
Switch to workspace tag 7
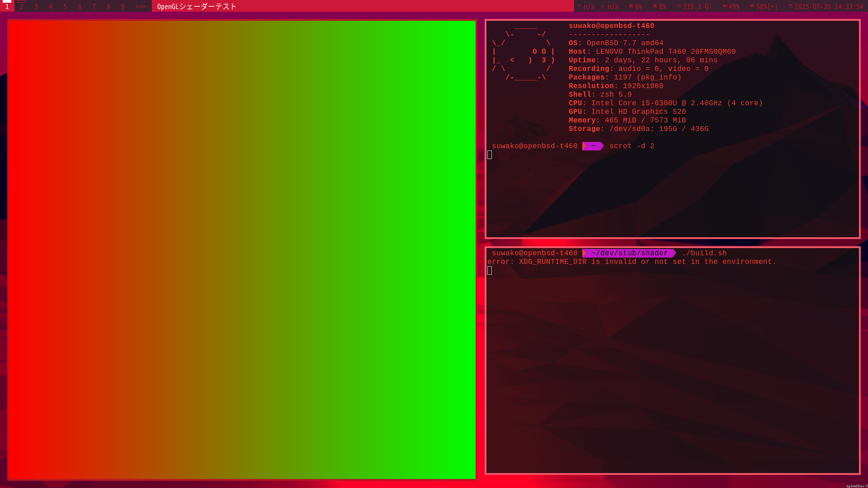[94, 6]
